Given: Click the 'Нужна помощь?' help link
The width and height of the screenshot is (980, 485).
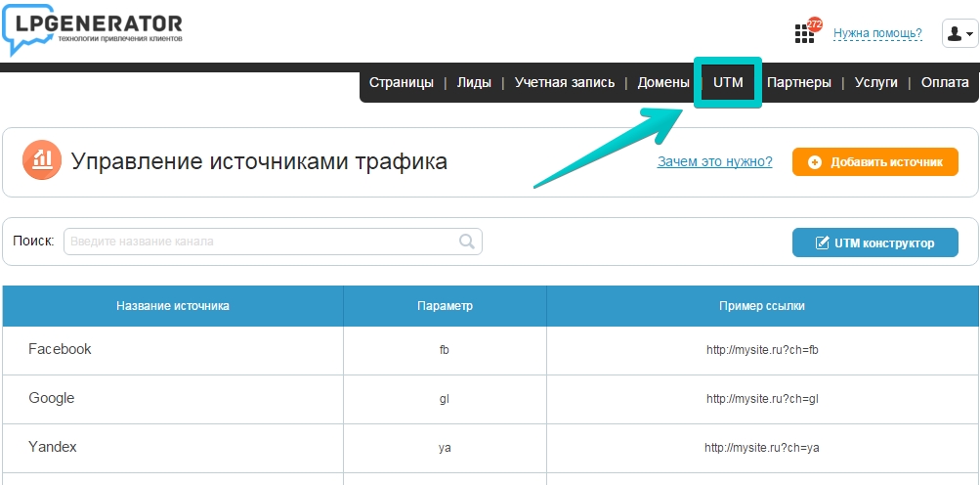Looking at the screenshot, I should pyautogui.click(x=877, y=33).
